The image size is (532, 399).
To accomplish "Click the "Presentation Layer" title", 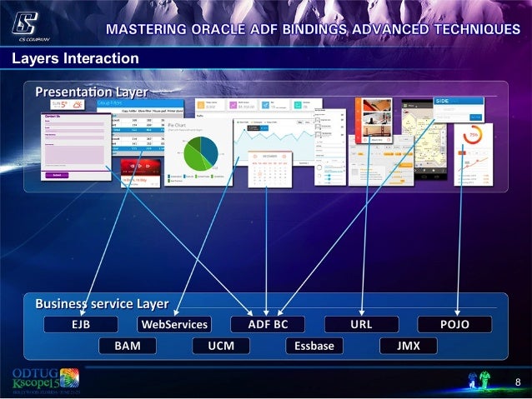I will (x=92, y=92).
